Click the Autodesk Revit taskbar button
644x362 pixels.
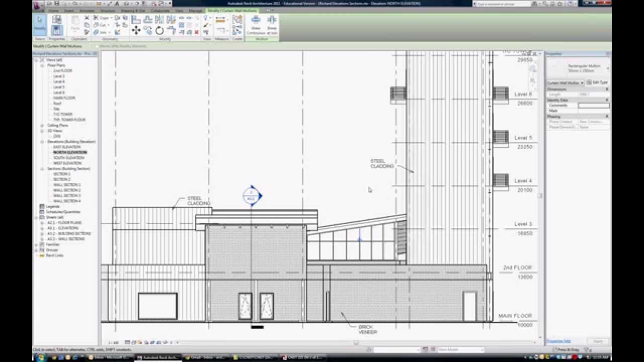tap(157, 357)
